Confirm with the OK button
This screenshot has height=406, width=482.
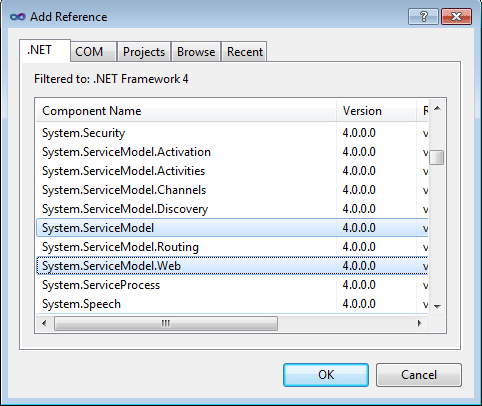(x=326, y=375)
